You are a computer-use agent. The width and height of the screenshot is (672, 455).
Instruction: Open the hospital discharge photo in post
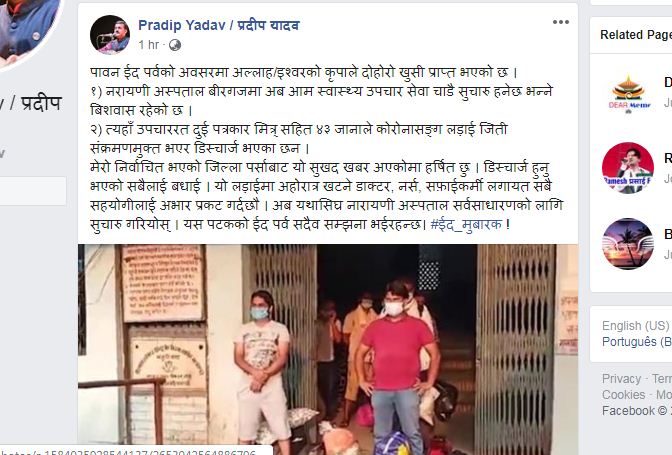point(328,350)
